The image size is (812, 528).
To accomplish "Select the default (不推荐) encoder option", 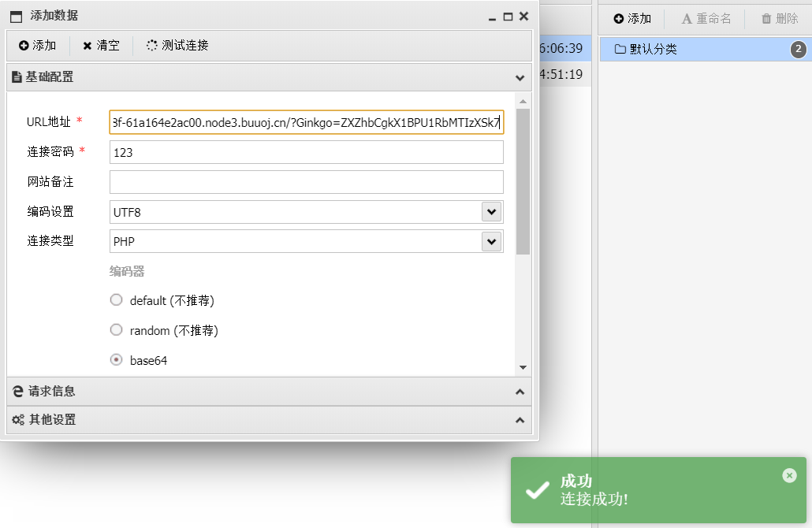I will tap(116, 299).
